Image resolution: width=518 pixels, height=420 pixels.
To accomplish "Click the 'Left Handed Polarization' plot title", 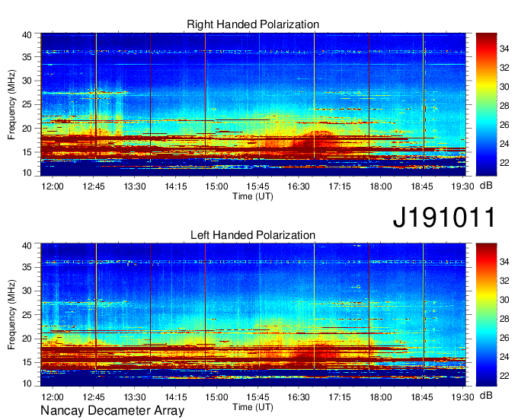I will click(253, 235).
